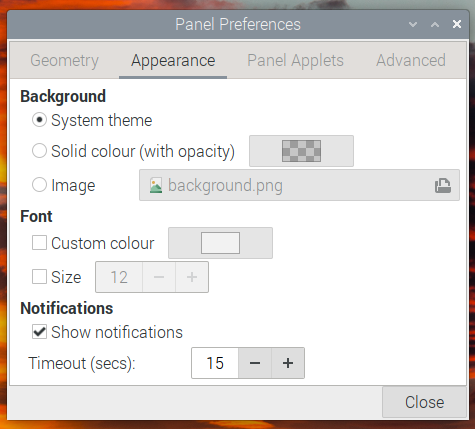
Task: Select the System theme radio button
Action: point(39,120)
